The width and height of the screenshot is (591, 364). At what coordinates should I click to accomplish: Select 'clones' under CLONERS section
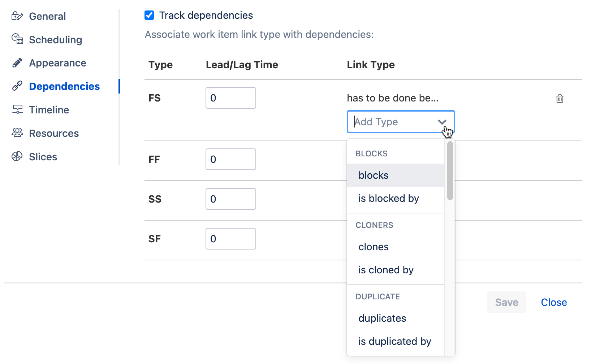(x=374, y=247)
